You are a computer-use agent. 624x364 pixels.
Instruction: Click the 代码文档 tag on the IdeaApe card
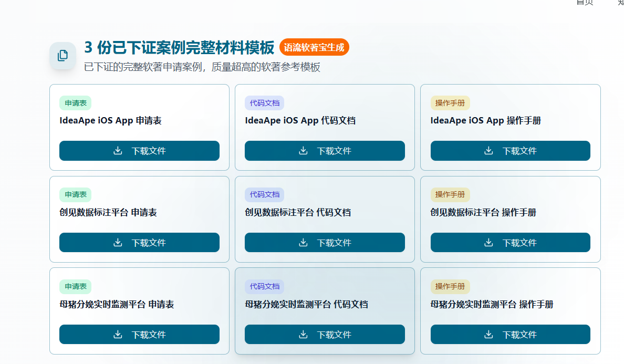(x=265, y=103)
